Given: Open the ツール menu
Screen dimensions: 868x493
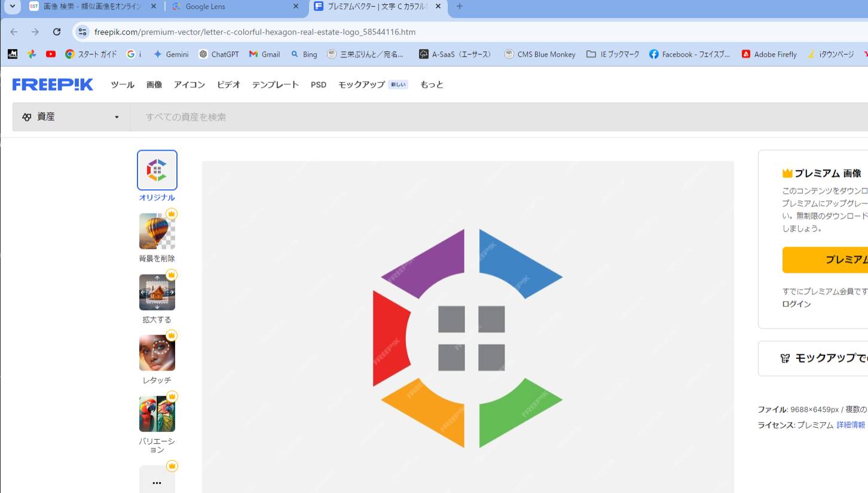Looking at the screenshot, I should coord(123,84).
